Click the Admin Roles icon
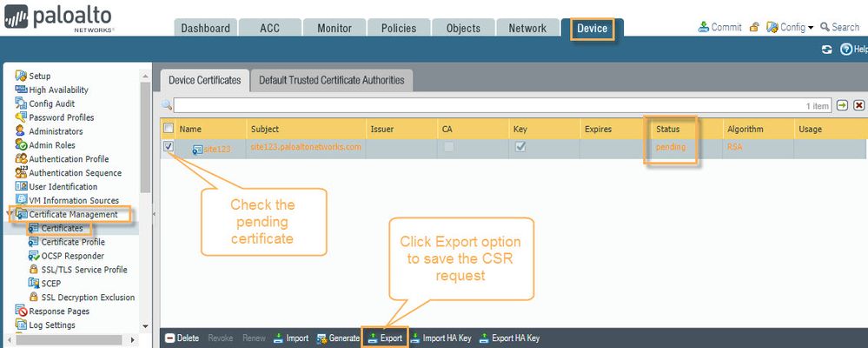Image resolution: width=868 pixels, height=348 pixels. point(21,145)
